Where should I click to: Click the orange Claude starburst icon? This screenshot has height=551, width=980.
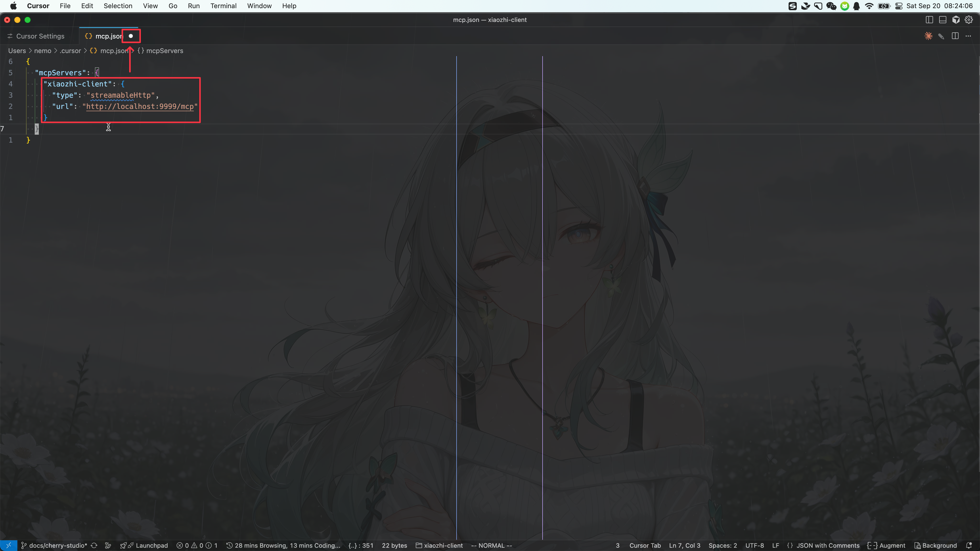coord(928,36)
